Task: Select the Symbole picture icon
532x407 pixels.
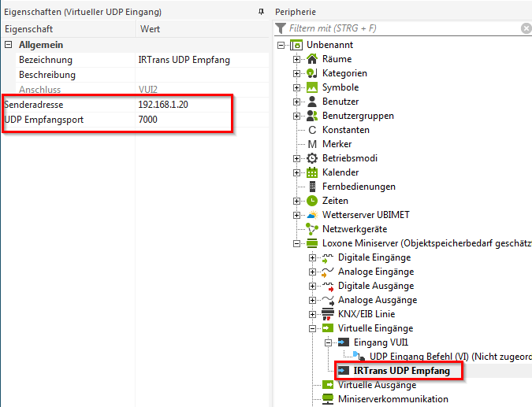Action: [312, 87]
